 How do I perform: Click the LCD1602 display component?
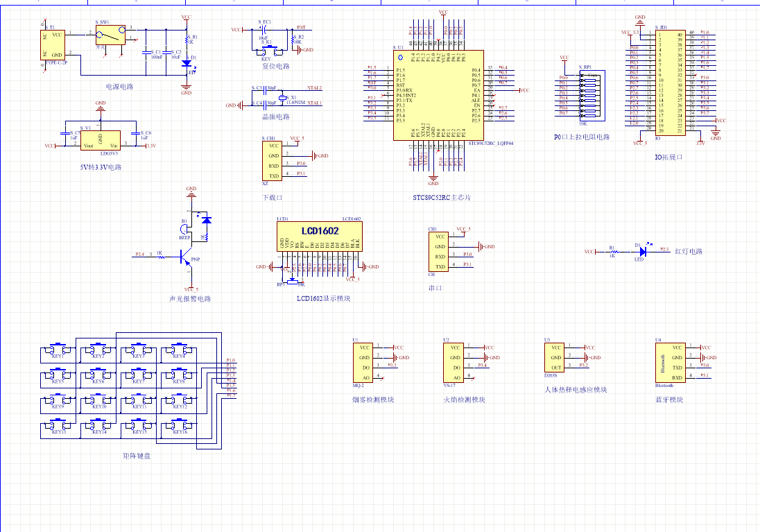coord(320,236)
